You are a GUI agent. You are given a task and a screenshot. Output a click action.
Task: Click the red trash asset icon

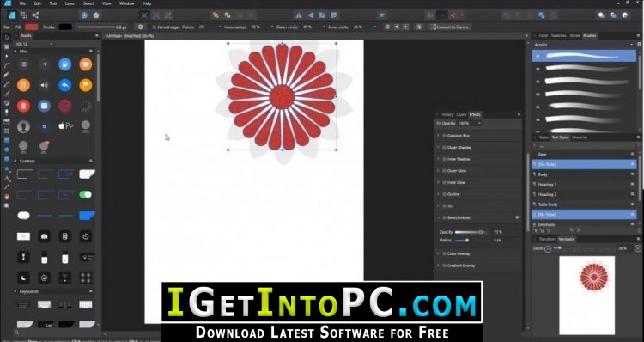[23, 106]
